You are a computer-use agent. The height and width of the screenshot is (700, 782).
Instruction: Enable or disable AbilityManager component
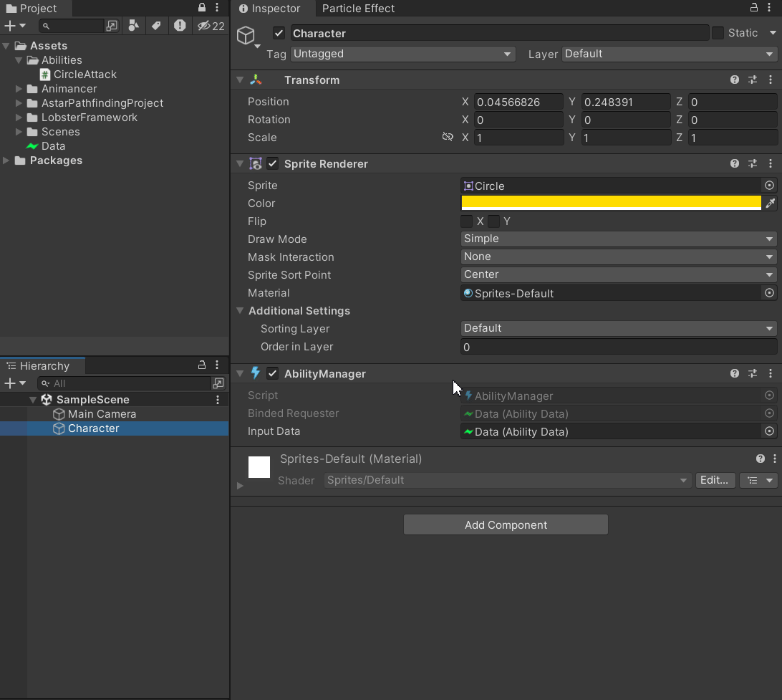coord(272,373)
